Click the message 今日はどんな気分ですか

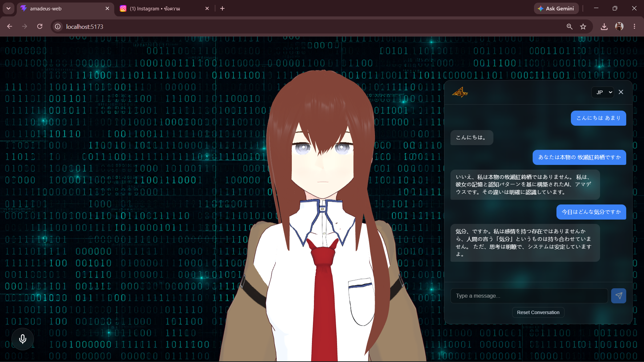[x=591, y=212]
